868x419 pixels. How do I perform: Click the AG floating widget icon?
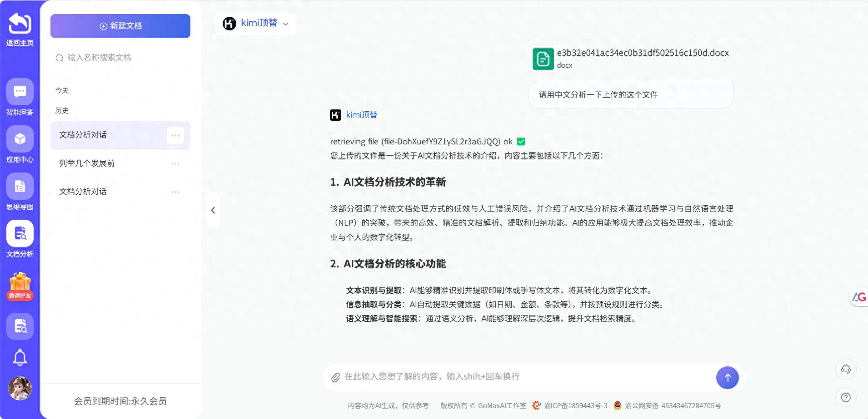(858, 297)
